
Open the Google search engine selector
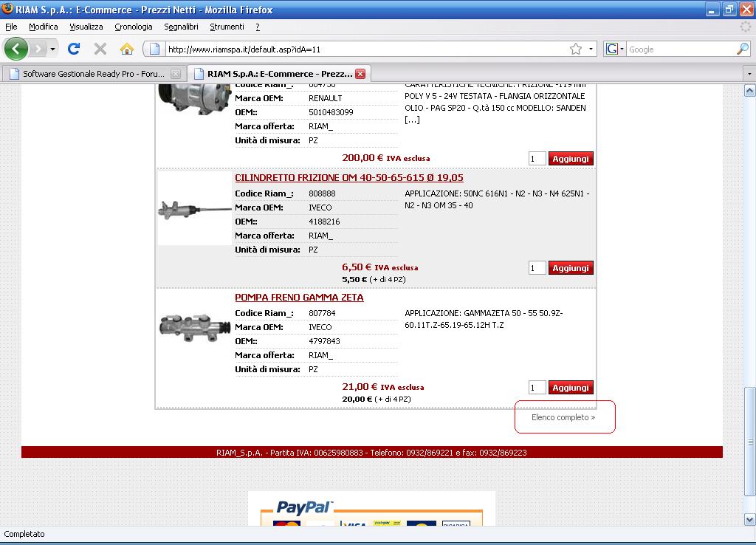click(x=615, y=49)
